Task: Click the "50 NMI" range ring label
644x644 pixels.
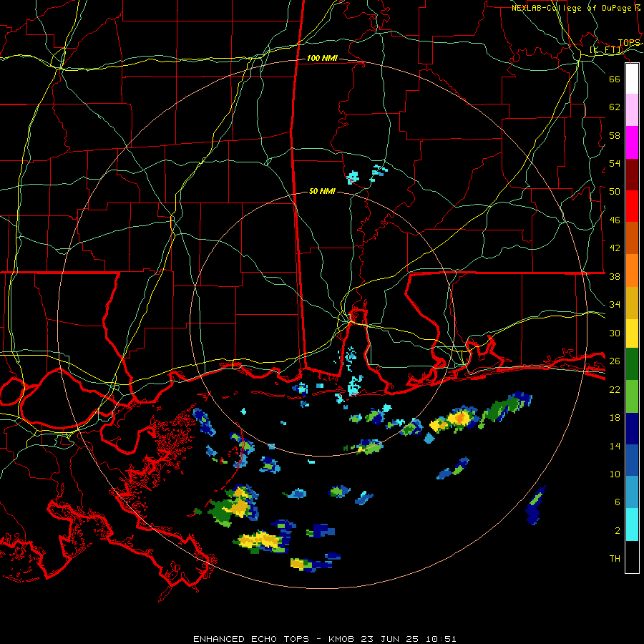Action: coord(322,191)
